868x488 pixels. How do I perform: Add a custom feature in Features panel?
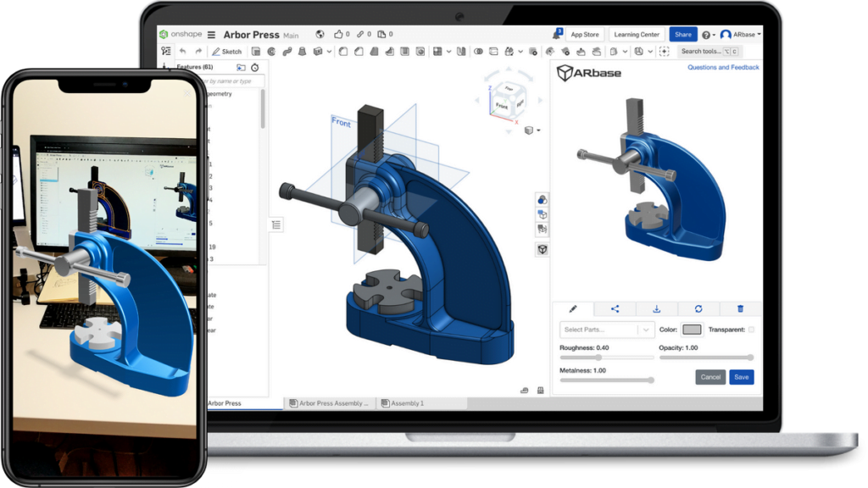point(241,68)
